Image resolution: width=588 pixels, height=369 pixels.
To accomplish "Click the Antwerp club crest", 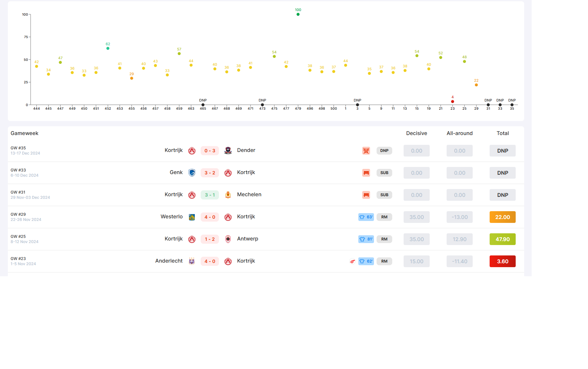I will [x=228, y=239].
